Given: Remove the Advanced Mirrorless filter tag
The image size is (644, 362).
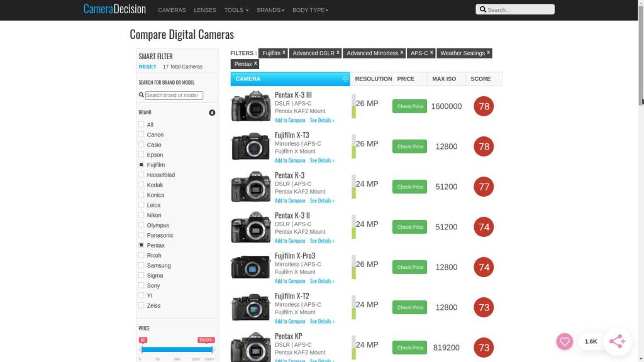Looking at the screenshot, I should tap(402, 53).
